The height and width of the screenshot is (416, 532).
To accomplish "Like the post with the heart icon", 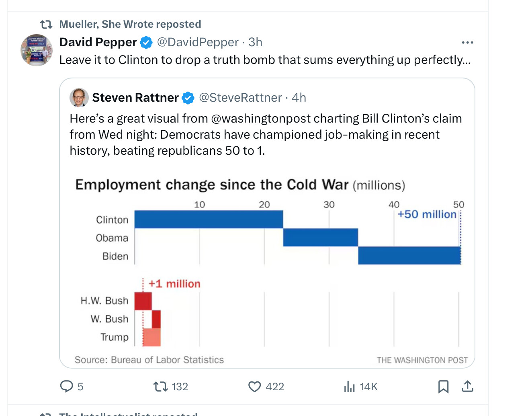I will (x=254, y=387).
